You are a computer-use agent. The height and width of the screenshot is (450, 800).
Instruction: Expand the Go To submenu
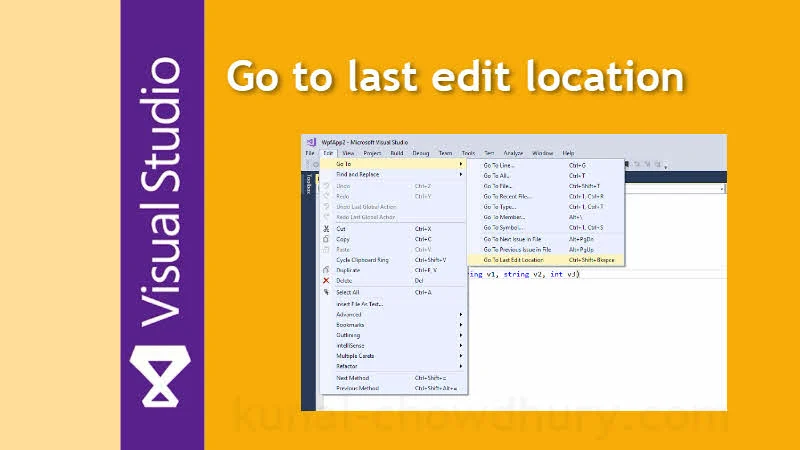click(393, 164)
